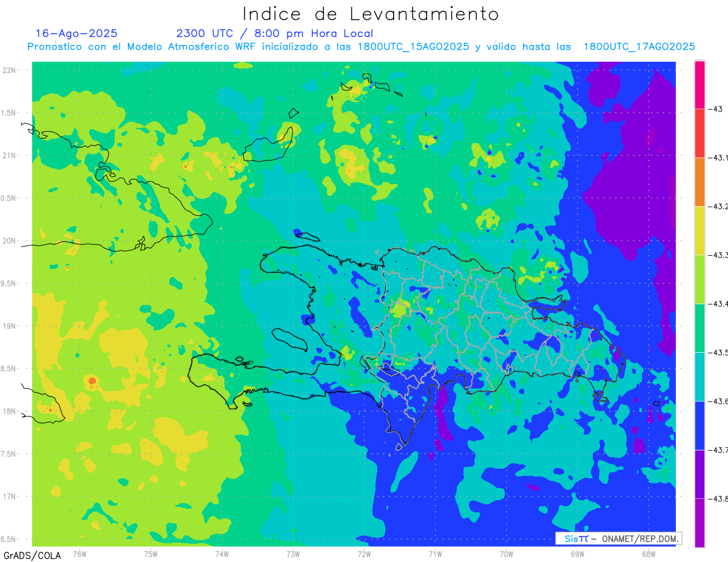728x562 pixels.
Task: Click the '-43.3' color bar value
Action: (718, 255)
